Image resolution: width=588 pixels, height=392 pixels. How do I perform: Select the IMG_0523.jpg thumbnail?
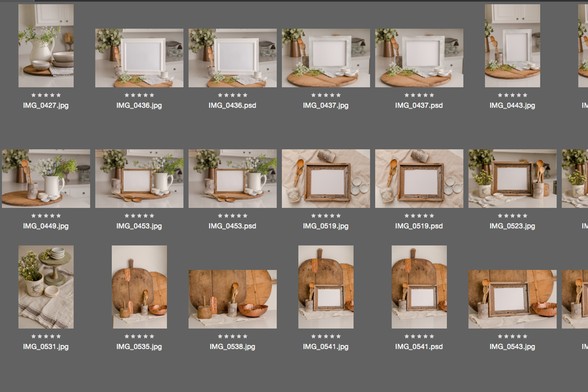coord(513,178)
